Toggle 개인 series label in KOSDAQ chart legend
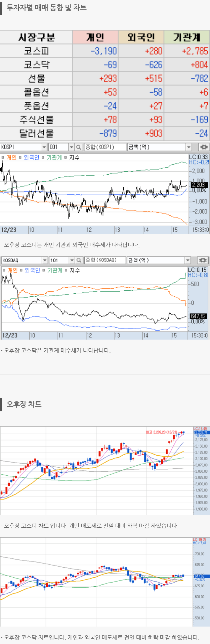This screenshot has width=210, height=644. (12, 270)
